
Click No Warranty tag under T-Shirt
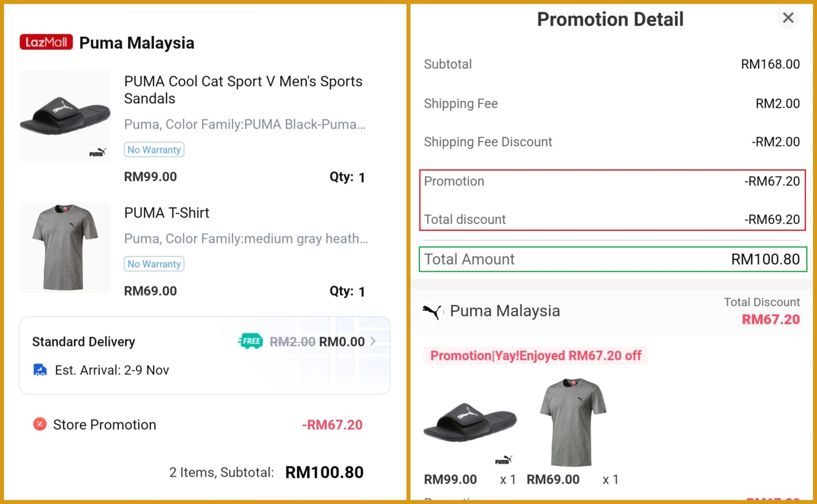[154, 264]
